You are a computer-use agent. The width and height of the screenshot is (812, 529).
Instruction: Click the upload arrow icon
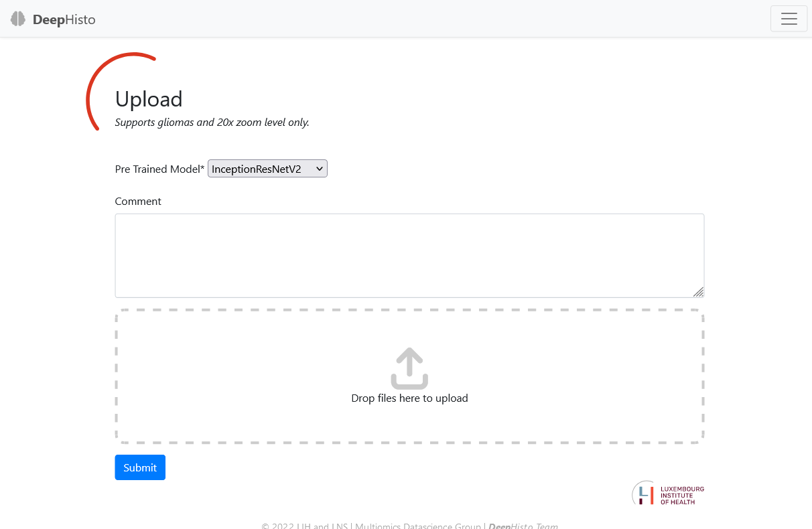pos(409,368)
